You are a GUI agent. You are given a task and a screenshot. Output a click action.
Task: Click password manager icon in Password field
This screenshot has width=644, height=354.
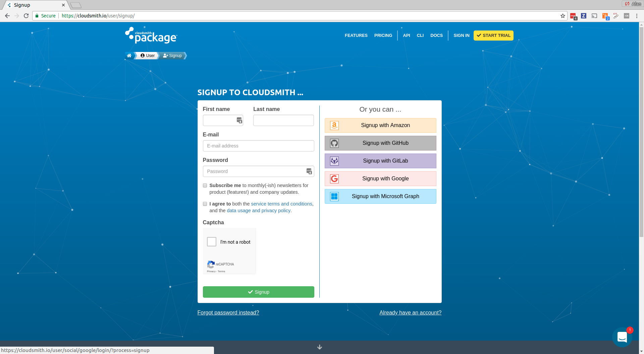pyautogui.click(x=309, y=171)
